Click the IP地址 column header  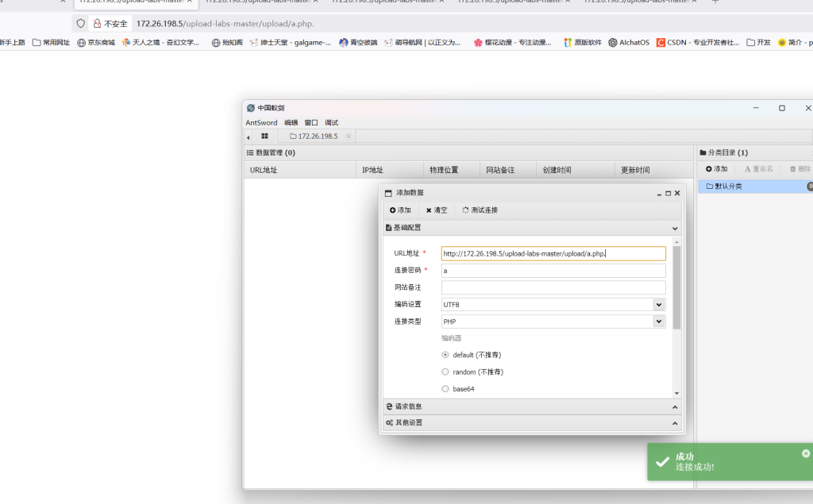tap(389, 170)
